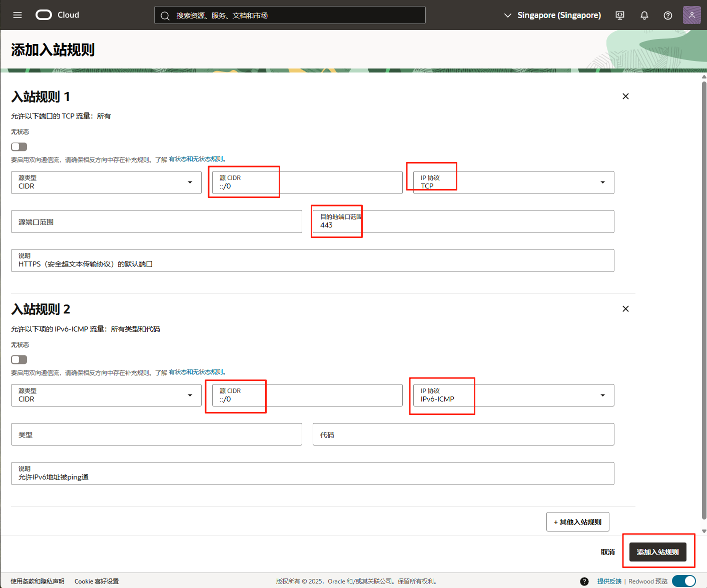Open the notifications bell
This screenshot has width=707, height=588.
(644, 15)
